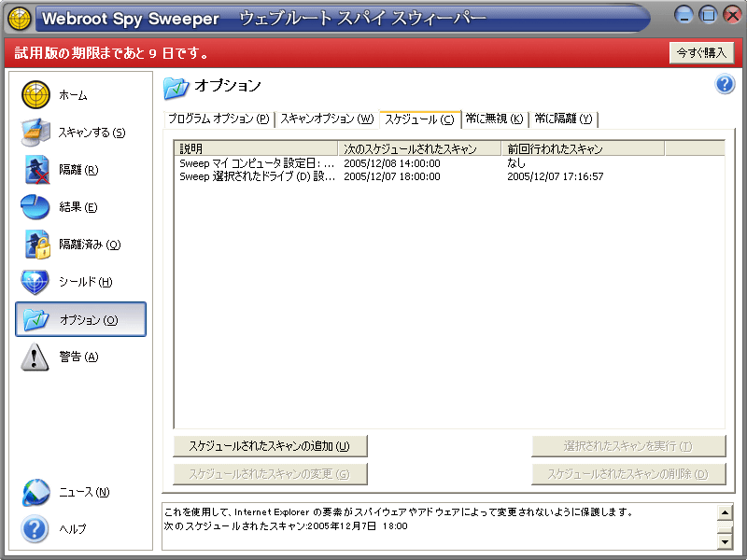Click the Help question mark icon in sidebar
The image size is (747, 560).
(x=35, y=528)
